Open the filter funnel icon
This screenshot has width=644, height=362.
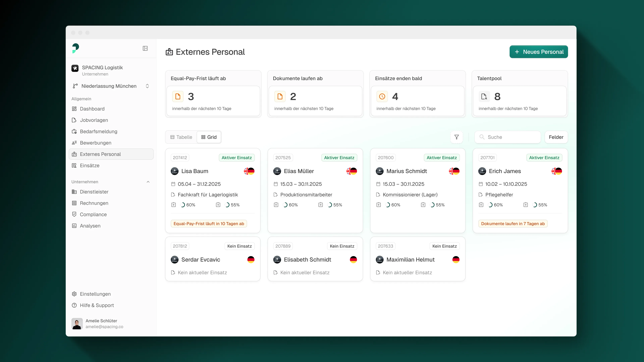coord(457,137)
